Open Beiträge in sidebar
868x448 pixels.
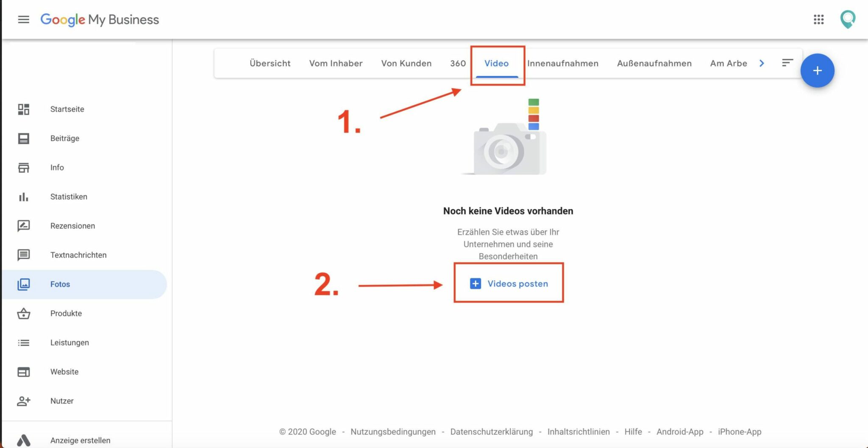(64, 138)
